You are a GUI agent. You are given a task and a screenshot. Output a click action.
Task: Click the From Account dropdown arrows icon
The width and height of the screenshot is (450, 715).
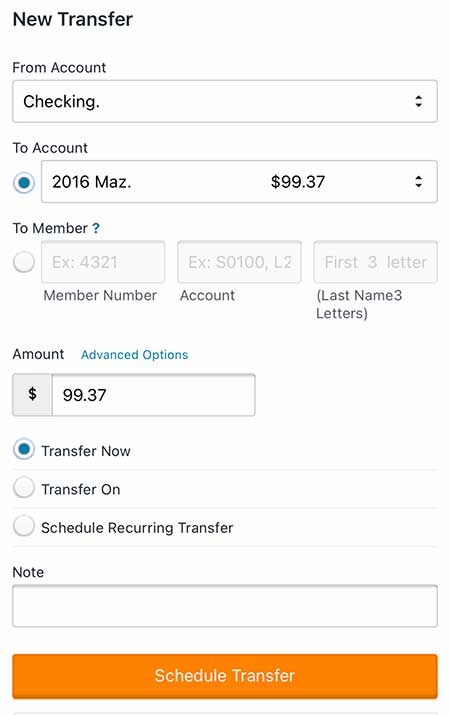click(x=419, y=101)
